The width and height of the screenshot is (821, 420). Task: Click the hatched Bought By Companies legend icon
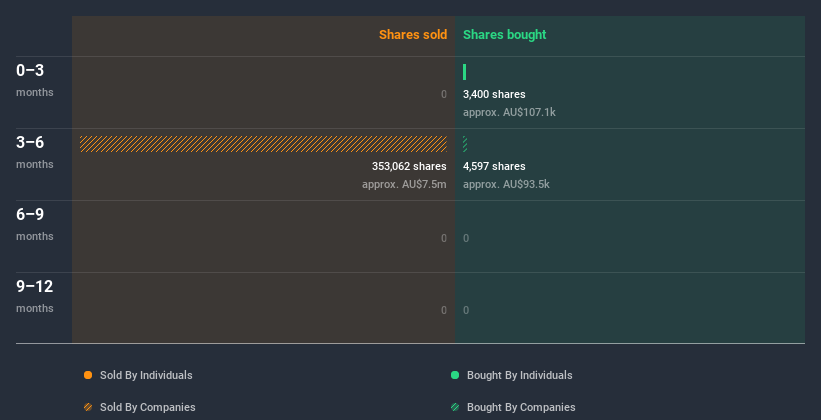pyautogui.click(x=455, y=407)
